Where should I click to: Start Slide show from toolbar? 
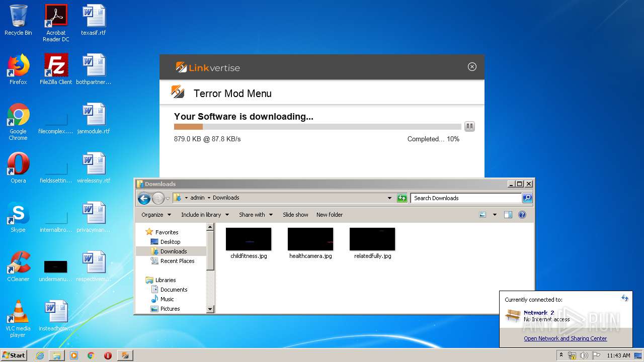click(x=295, y=215)
